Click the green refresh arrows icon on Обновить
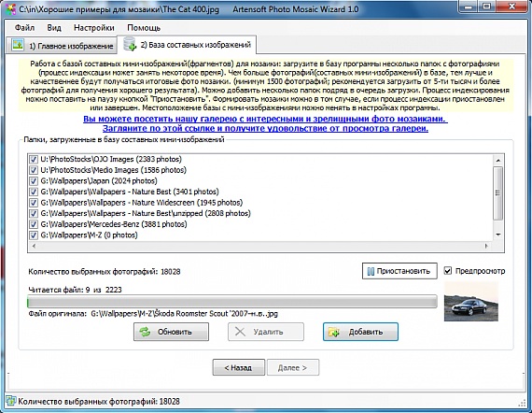The height and width of the screenshot is (413, 532). (x=145, y=332)
